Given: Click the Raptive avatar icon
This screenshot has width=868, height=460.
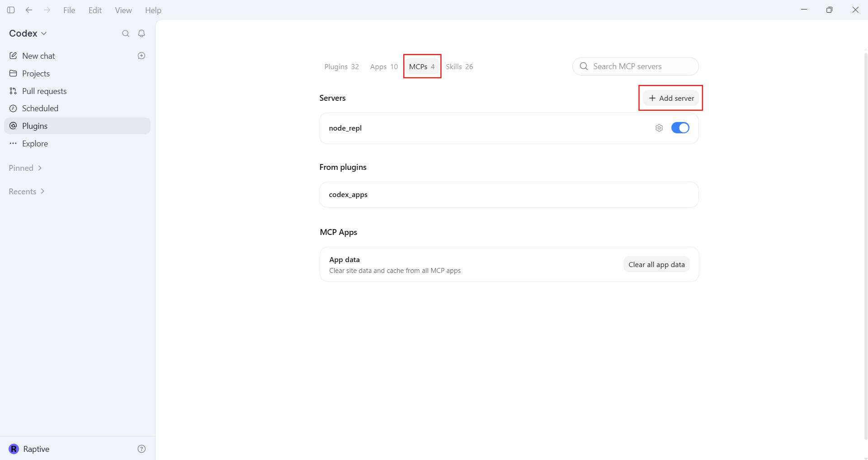Looking at the screenshot, I should pos(14,449).
